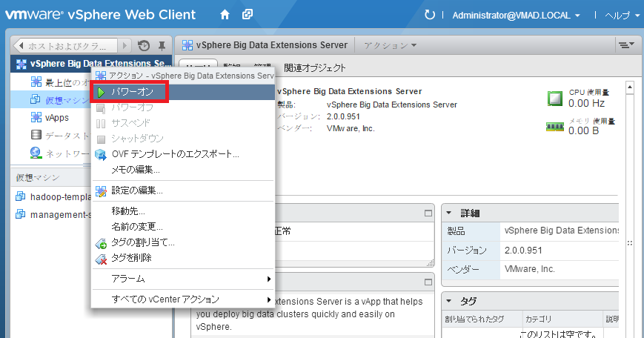Choose シャットダウン from the context menu
The image size is (644, 338).
tap(183, 139)
